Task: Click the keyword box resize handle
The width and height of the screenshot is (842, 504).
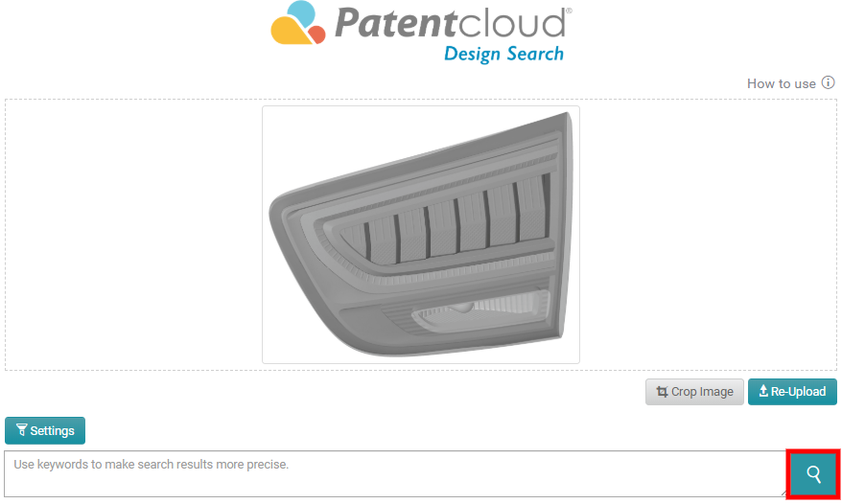Action: (783, 493)
